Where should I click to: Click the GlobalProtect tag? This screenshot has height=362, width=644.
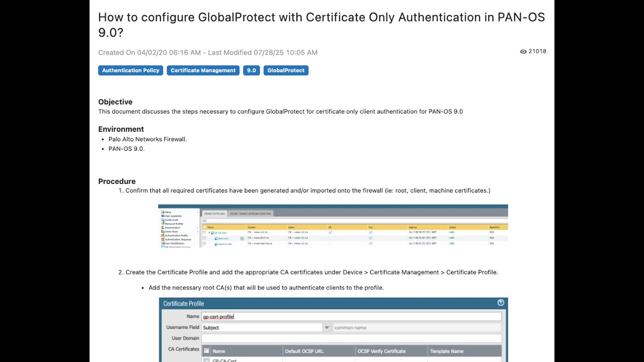coord(286,70)
